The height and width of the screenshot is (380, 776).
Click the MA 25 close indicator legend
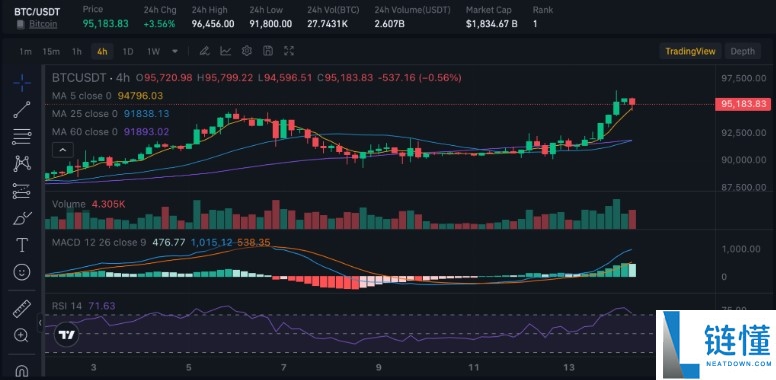pyautogui.click(x=110, y=114)
